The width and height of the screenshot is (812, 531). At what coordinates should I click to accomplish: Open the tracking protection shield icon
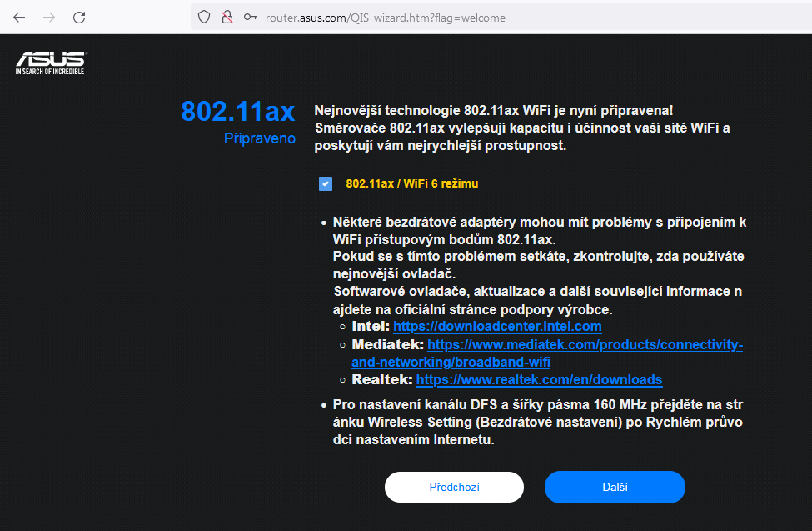204,18
